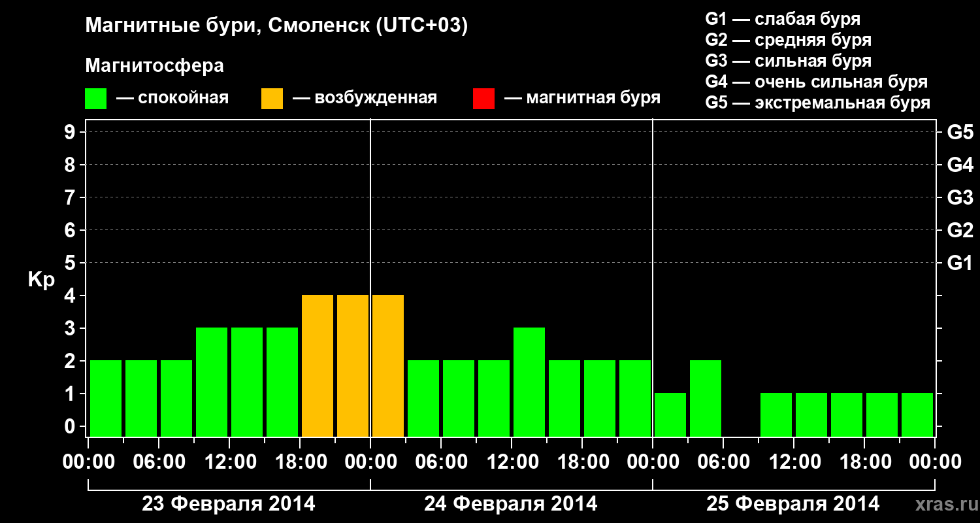
Task: Click the '— магнитная буря' legend label
Action: tap(582, 99)
